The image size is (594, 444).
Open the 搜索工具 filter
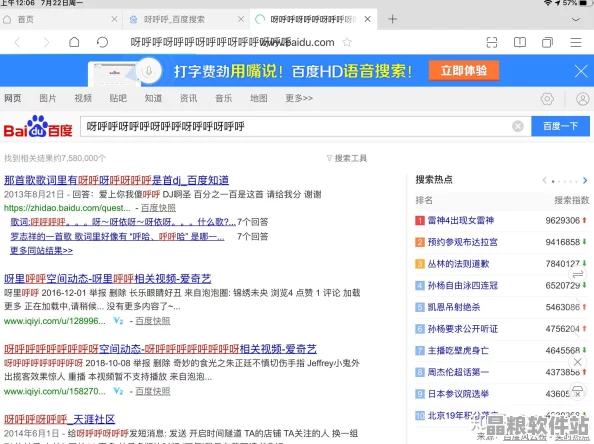point(347,158)
